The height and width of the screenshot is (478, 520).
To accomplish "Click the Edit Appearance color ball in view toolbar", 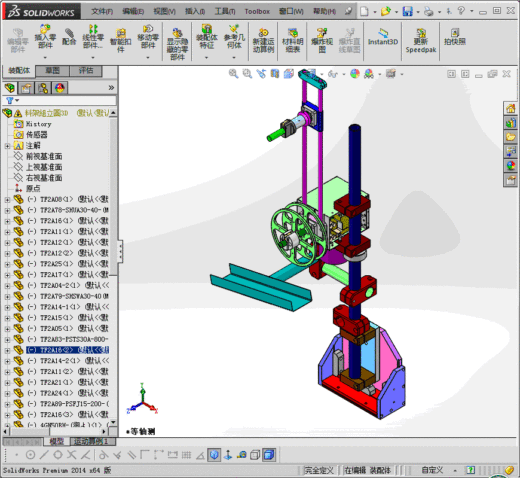I will click(355, 74).
